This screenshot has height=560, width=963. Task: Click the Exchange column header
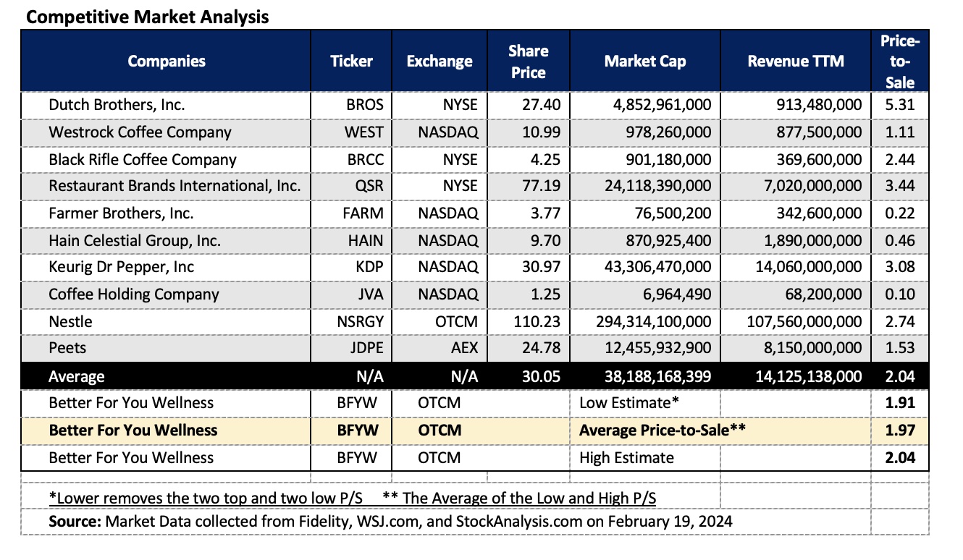click(x=439, y=61)
